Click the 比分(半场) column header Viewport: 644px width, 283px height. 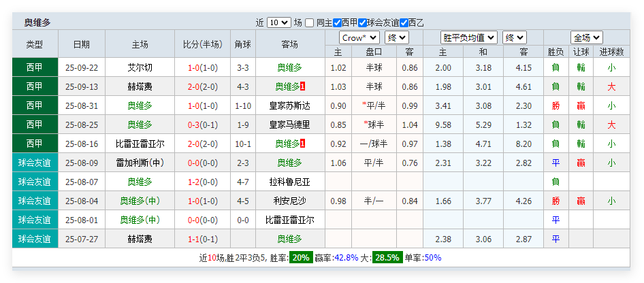pos(202,44)
